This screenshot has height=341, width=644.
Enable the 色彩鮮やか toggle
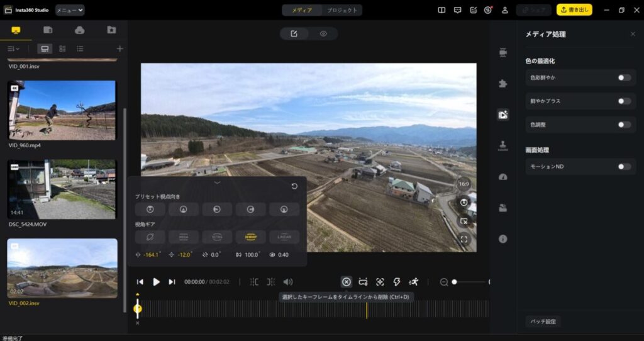(624, 77)
